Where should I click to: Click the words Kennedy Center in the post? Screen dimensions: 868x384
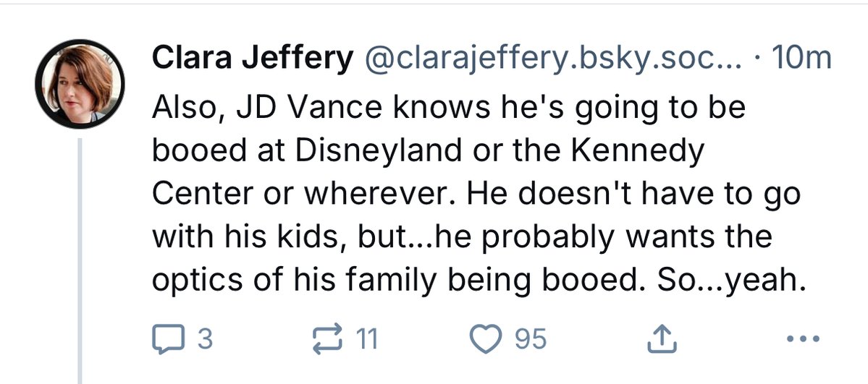point(636,152)
